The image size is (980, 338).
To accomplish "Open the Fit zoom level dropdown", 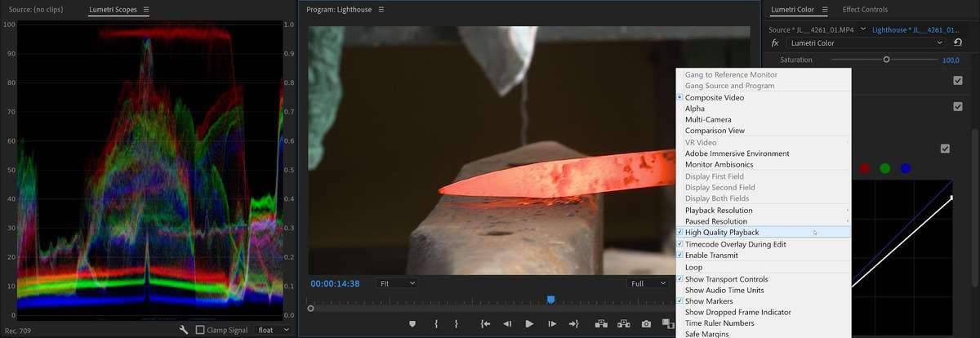I will (397, 283).
